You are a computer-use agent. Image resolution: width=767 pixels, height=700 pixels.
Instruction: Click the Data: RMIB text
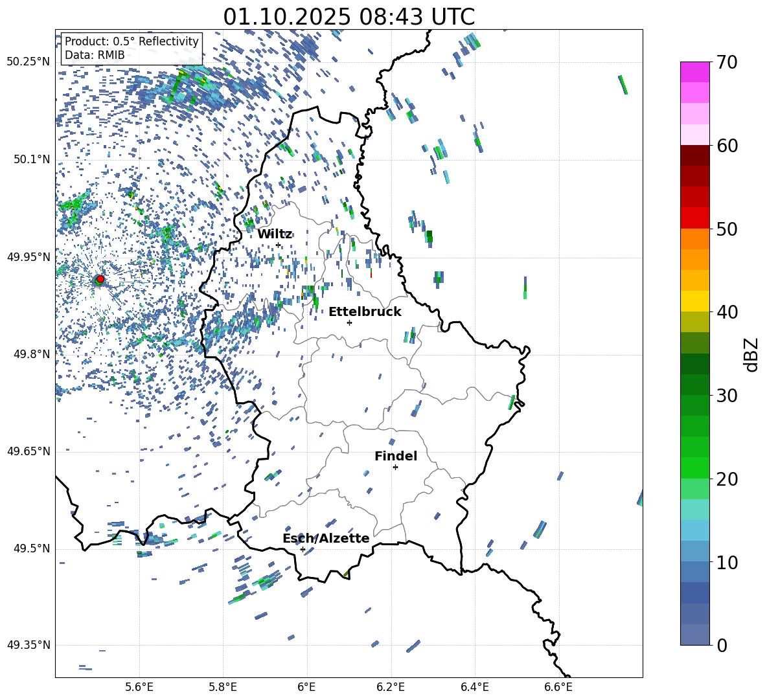coord(95,55)
